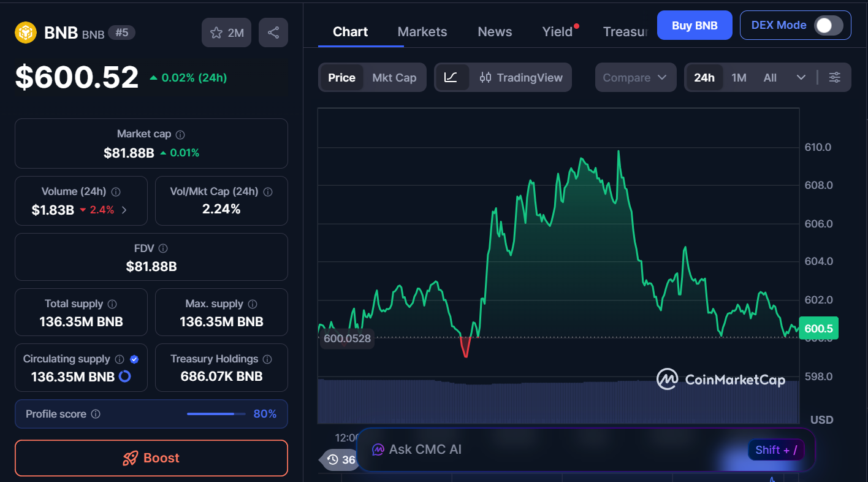The image size is (868, 482).
Task: Switch to the News tab
Action: [495, 32]
